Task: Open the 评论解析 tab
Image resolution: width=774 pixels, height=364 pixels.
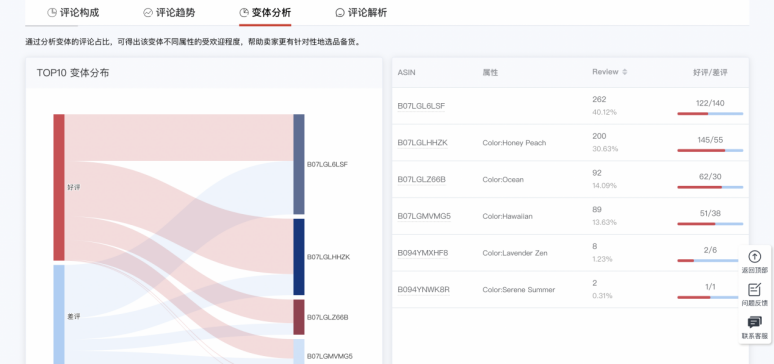Action: pyautogui.click(x=361, y=13)
